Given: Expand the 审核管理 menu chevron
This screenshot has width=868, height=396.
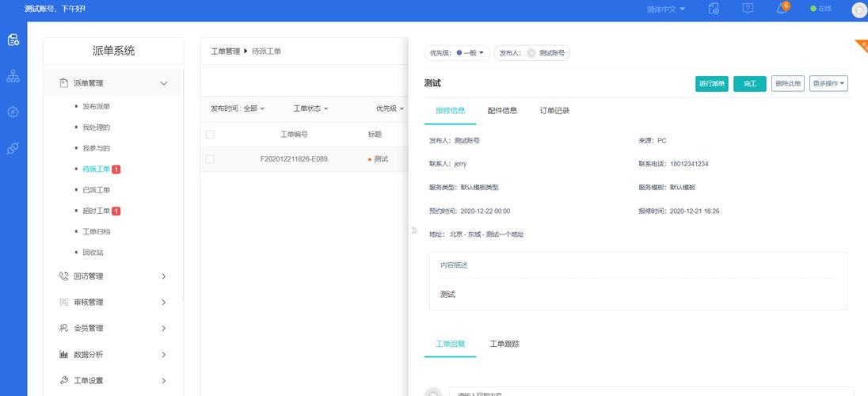Looking at the screenshot, I should coord(163,302).
